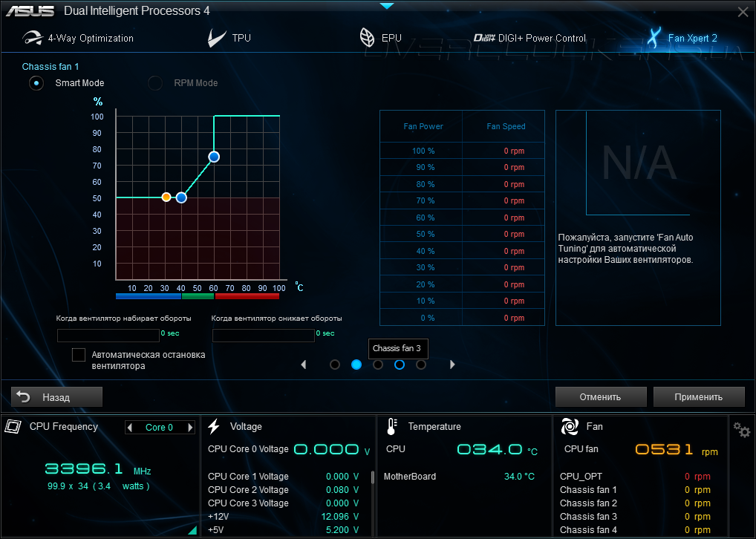Click the Chassis fan 1 title

point(50,67)
